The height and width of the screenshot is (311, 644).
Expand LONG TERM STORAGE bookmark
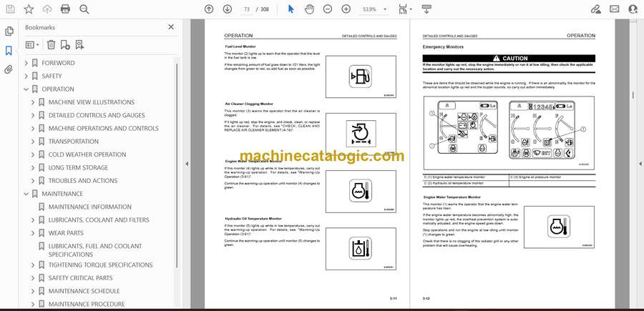click(x=33, y=167)
